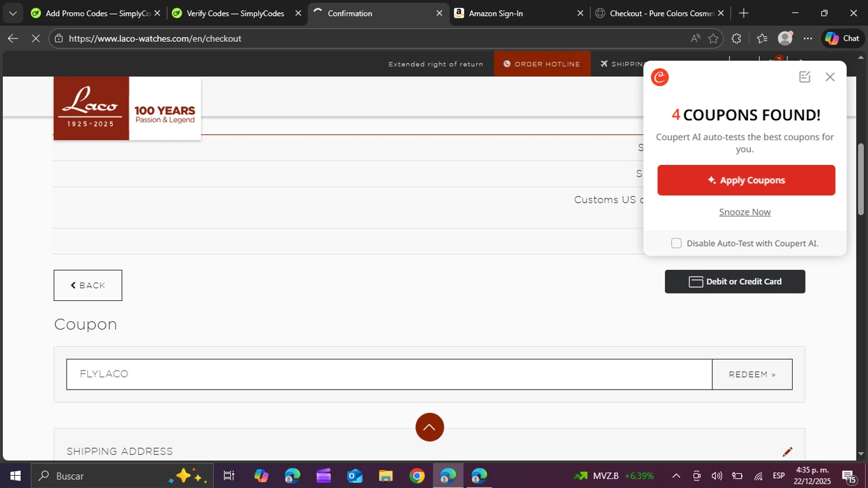Close the Verify Codes tab
The width and height of the screenshot is (868, 488).
click(x=298, y=13)
